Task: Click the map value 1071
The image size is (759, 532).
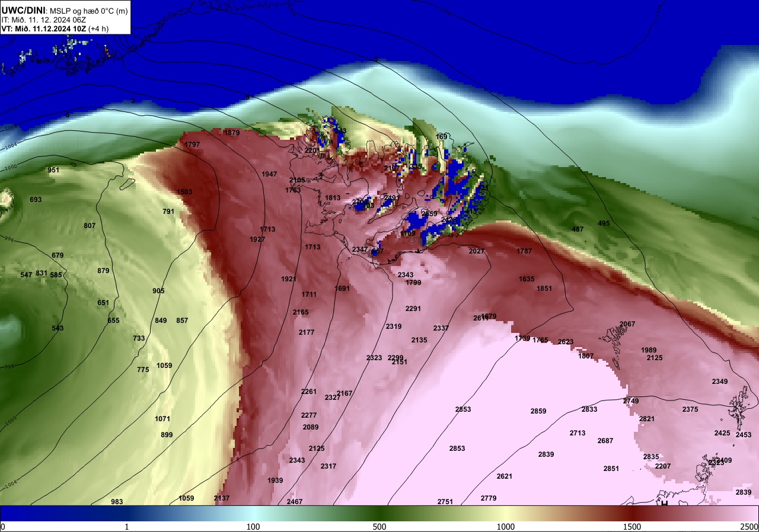Action: click(x=162, y=419)
